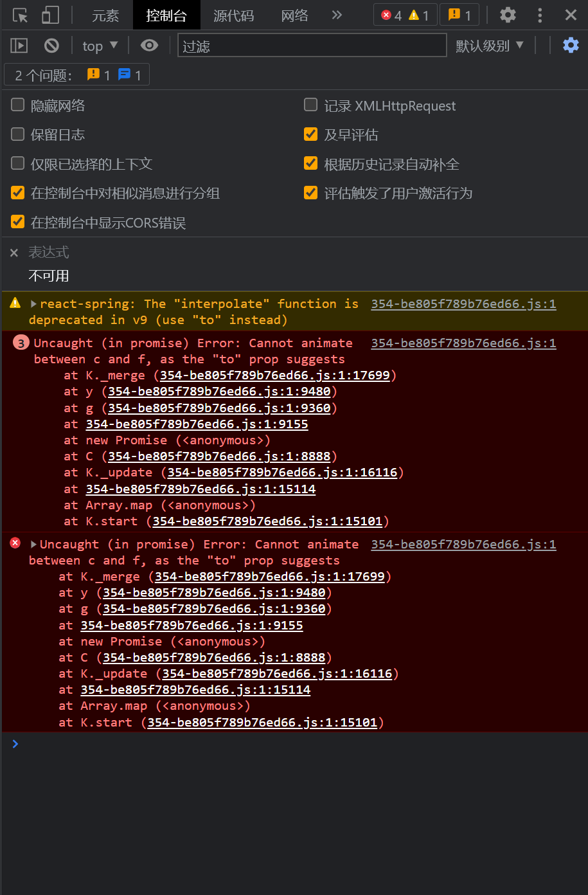
Task: Open 1:15114 link in second error stack
Action: pyautogui.click(x=195, y=689)
